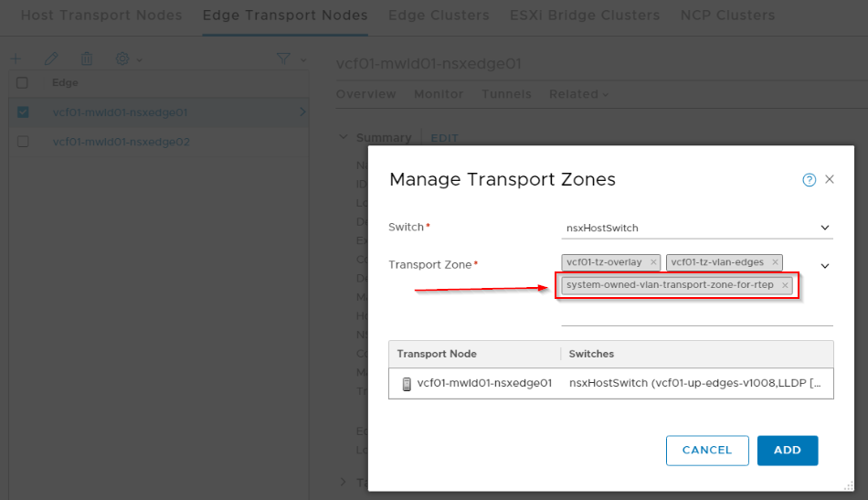Click the help question mark icon in dialog
Viewport: 868px width, 500px height.
coord(809,180)
